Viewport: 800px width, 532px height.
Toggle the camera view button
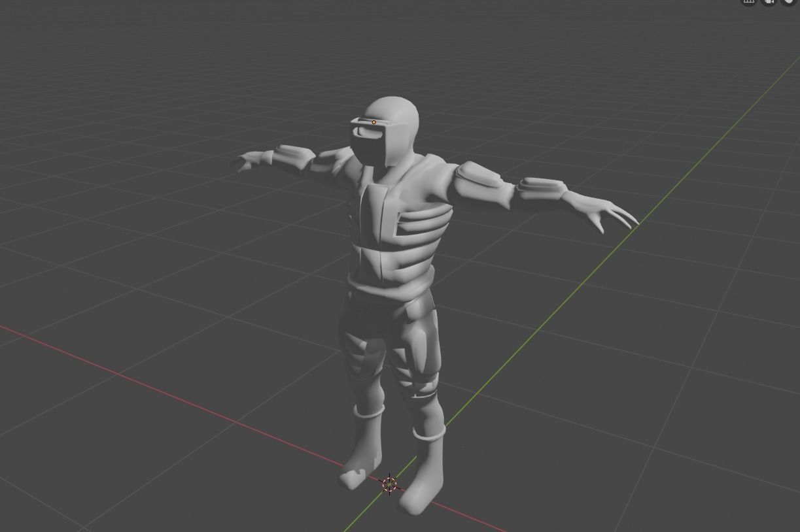[x=769, y=2]
